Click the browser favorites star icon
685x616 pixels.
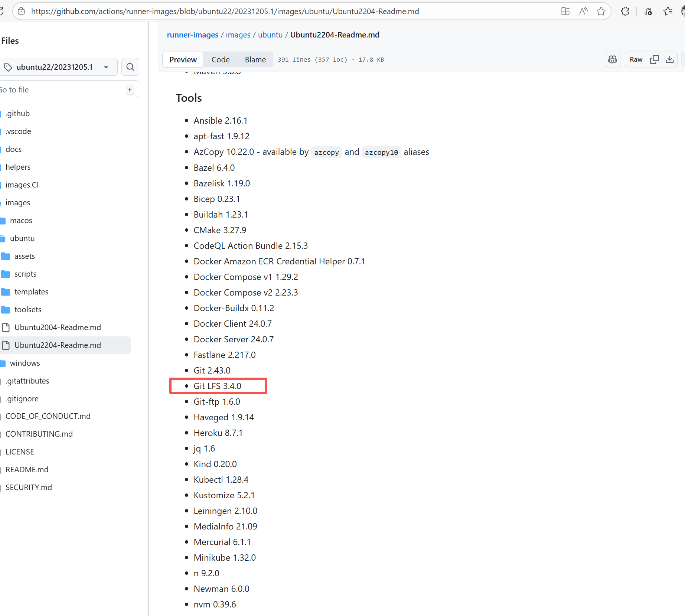tap(601, 11)
